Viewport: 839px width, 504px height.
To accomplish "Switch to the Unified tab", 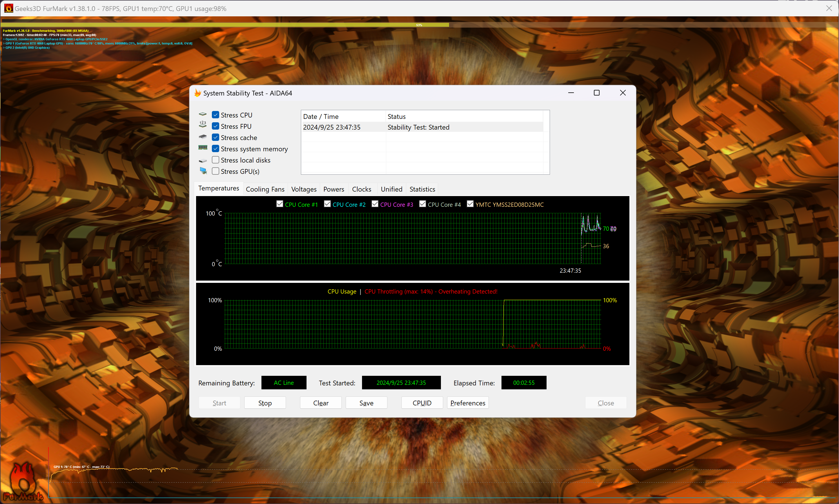I will [391, 189].
